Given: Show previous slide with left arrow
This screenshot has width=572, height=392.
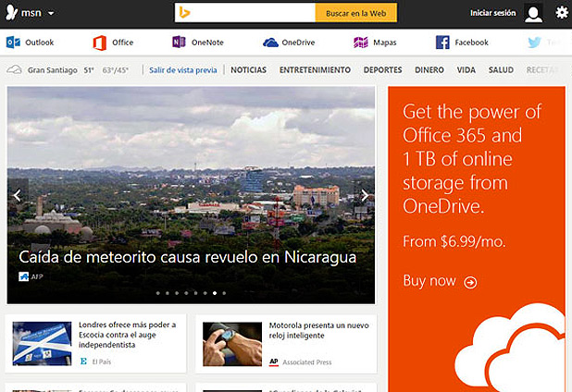Looking at the screenshot, I should tap(18, 196).
